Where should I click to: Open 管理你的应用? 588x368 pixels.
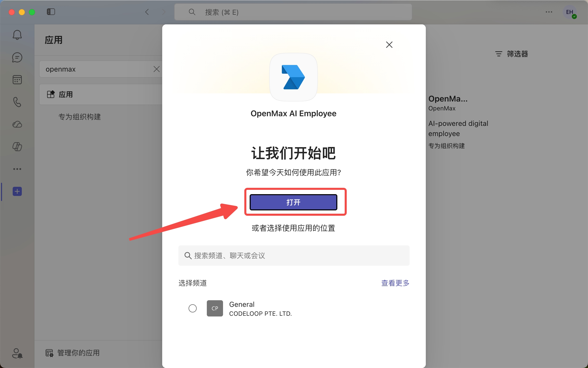click(x=72, y=353)
